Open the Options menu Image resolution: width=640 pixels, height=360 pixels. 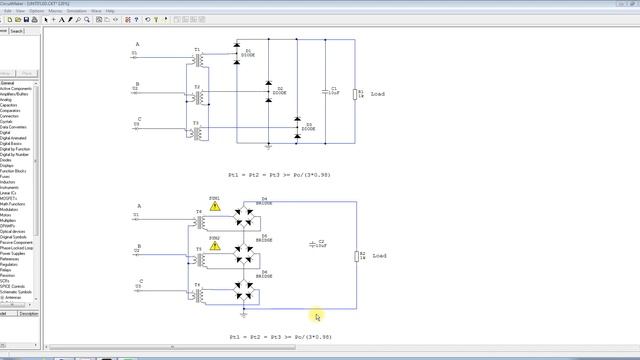(x=36, y=11)
